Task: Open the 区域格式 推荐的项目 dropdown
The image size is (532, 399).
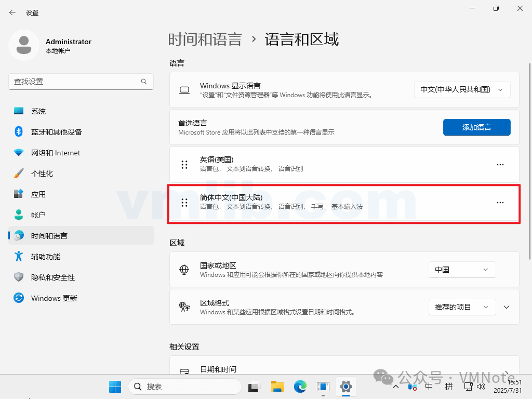Action: (x=462, y=307)
